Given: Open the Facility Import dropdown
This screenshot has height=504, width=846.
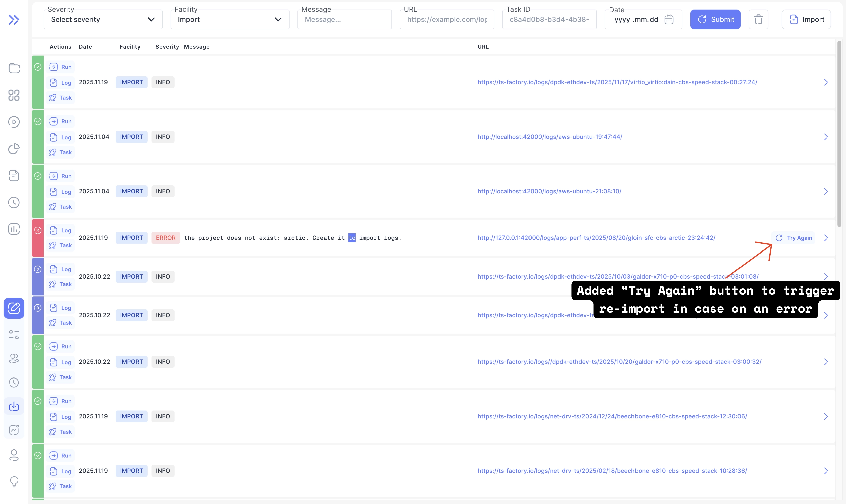Looking at the screenshot, I should 230,19.
